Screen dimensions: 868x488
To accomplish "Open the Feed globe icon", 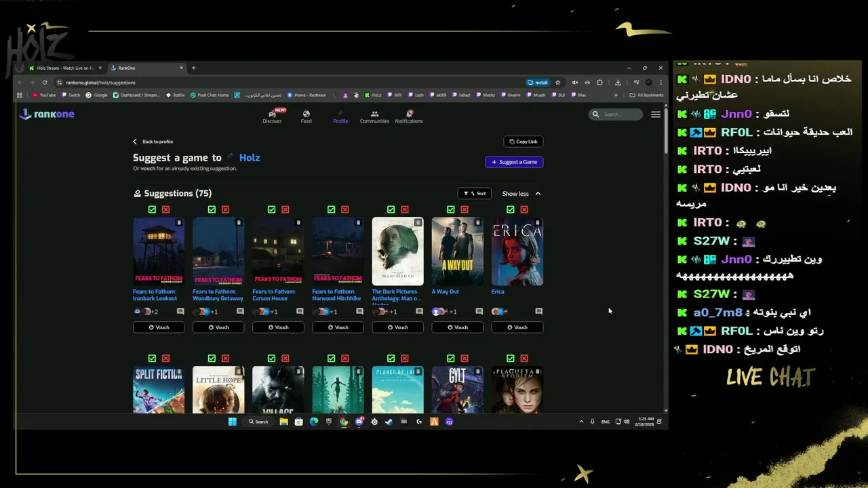I will coord(307,114).
